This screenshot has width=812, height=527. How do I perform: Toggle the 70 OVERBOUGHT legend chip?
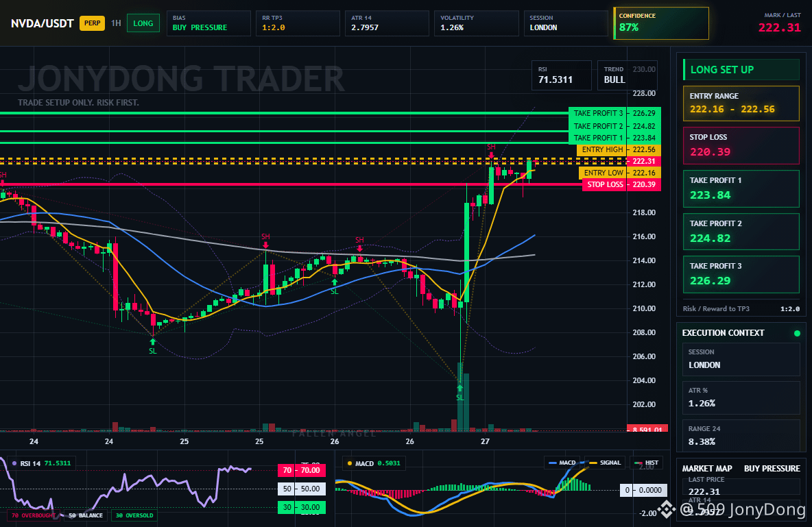tap(32, 515)
